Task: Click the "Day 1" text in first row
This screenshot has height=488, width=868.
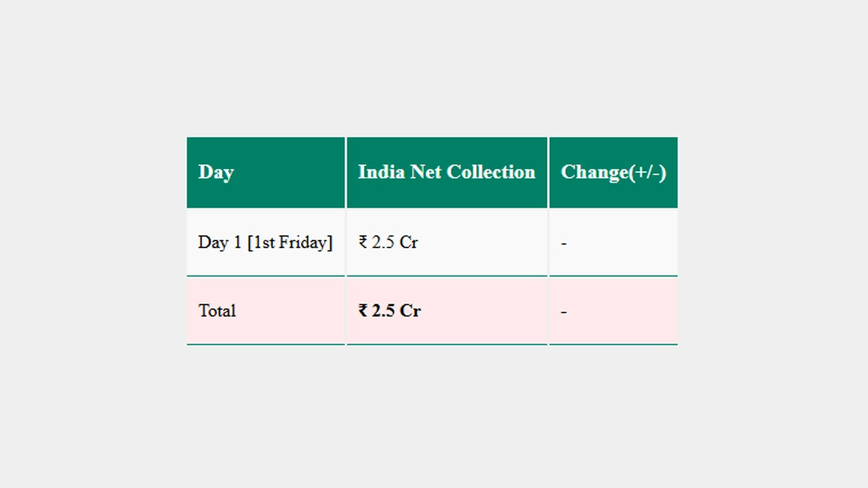Action: [220, 242]
